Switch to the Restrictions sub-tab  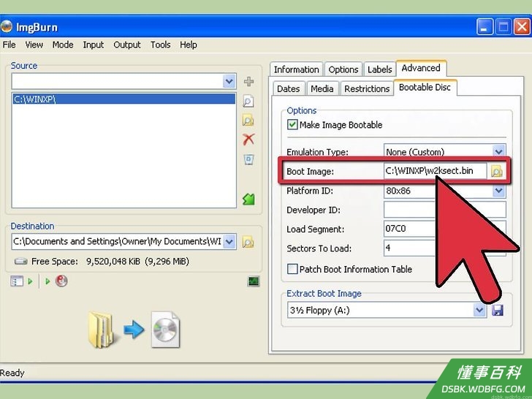[367, 89]
